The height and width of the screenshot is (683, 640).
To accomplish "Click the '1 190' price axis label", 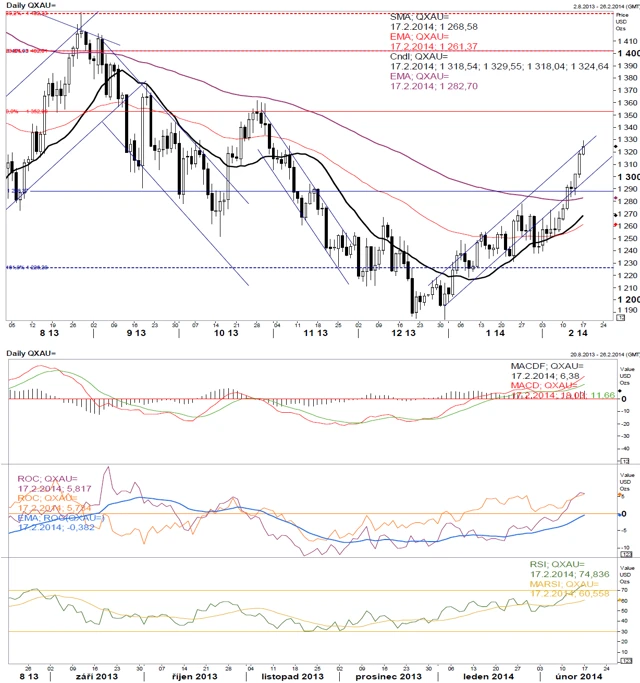I will click(627, 311).
